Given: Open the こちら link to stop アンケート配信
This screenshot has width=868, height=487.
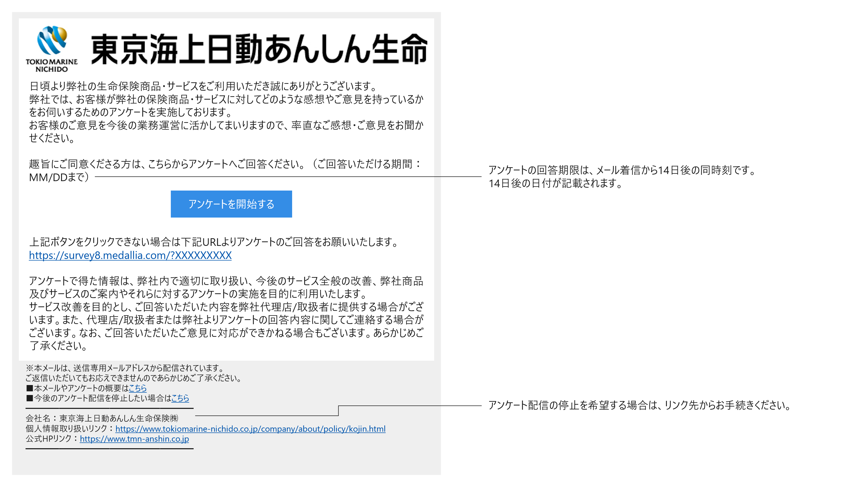Looking at the screenshot, I should coord(180,398).
